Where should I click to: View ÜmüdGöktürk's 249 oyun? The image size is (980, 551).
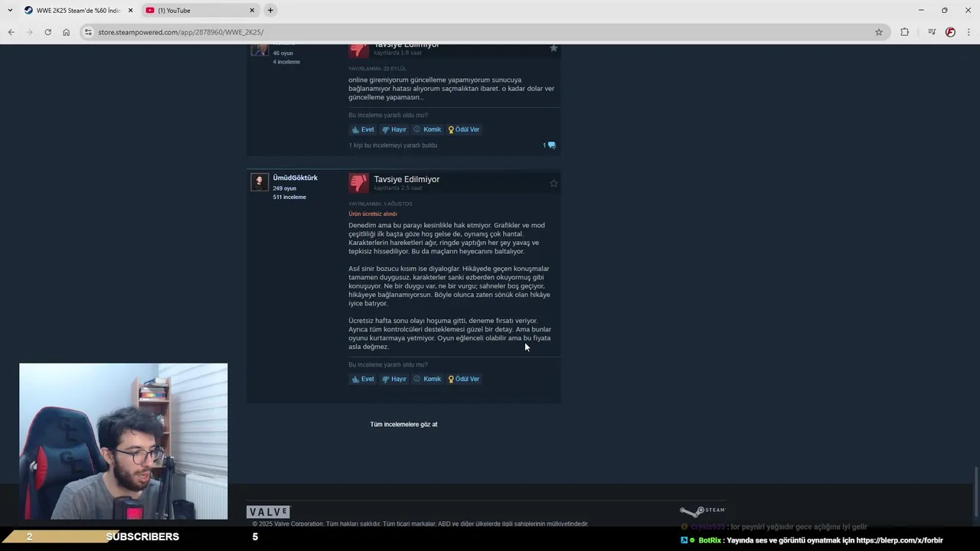(x=284, y=188)
